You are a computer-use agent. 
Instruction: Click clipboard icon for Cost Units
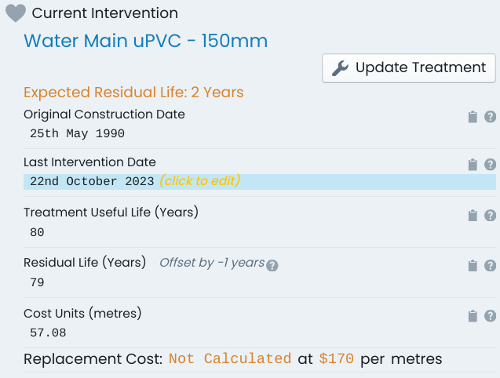tap(473, 316)
